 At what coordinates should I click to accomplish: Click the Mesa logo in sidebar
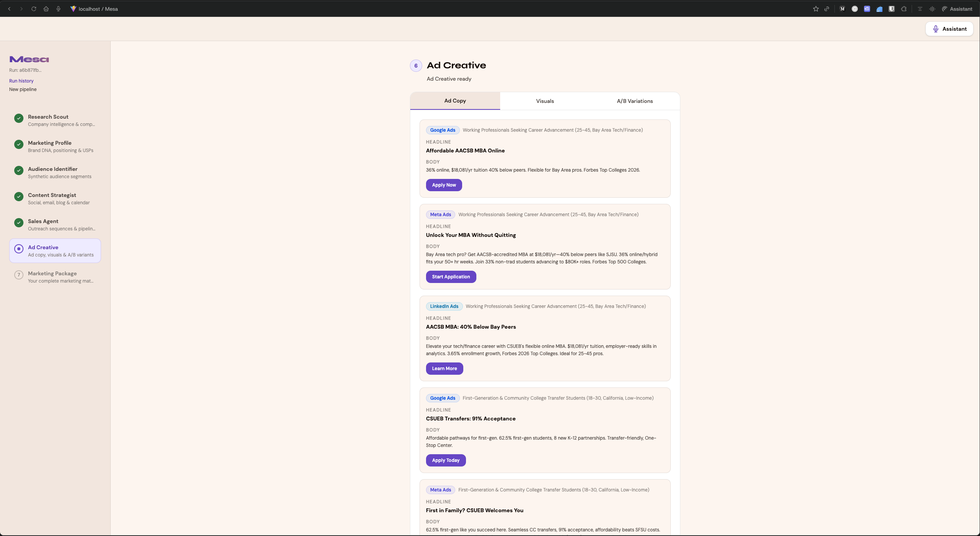tap(29, 59)
